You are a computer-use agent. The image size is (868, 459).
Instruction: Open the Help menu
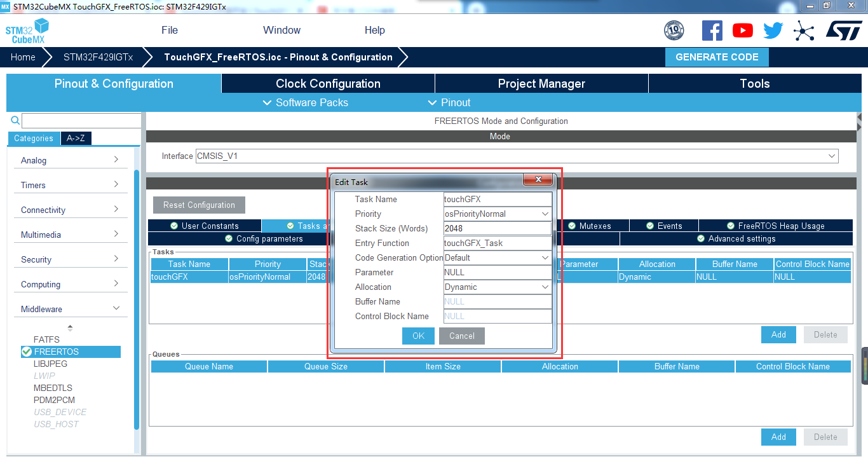coord(375,30)
